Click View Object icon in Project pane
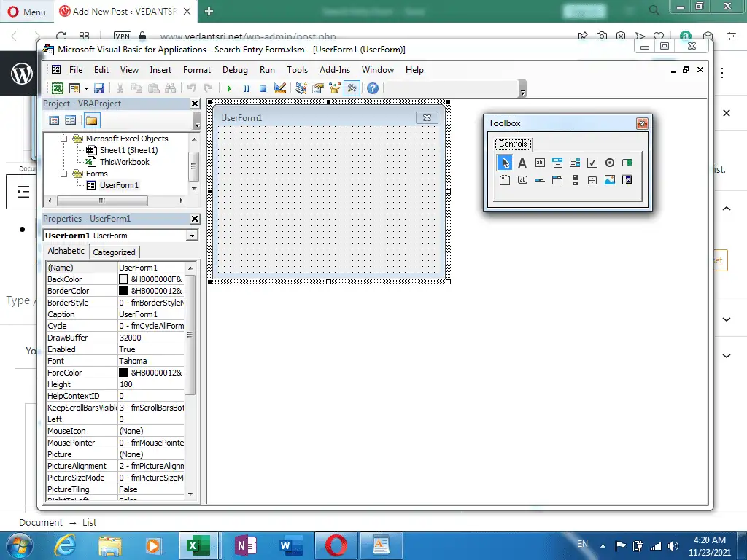The image size is (747, 560). (71, 120)
